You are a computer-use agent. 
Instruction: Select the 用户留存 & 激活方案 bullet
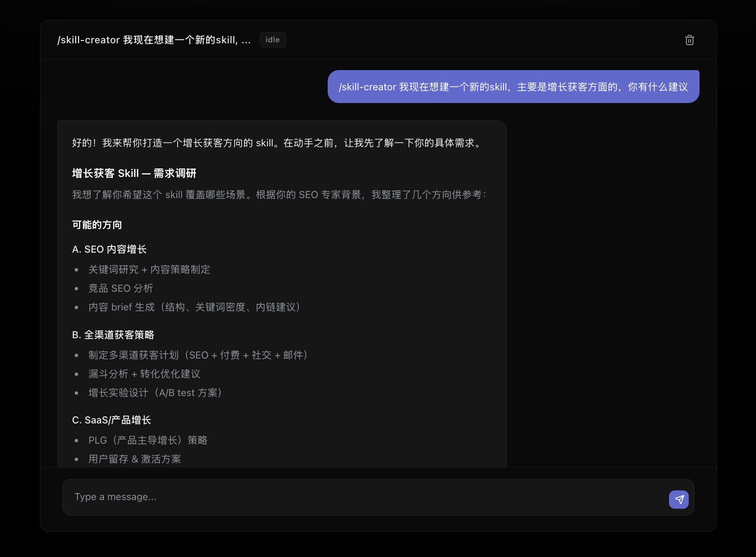tap(134, 459)
